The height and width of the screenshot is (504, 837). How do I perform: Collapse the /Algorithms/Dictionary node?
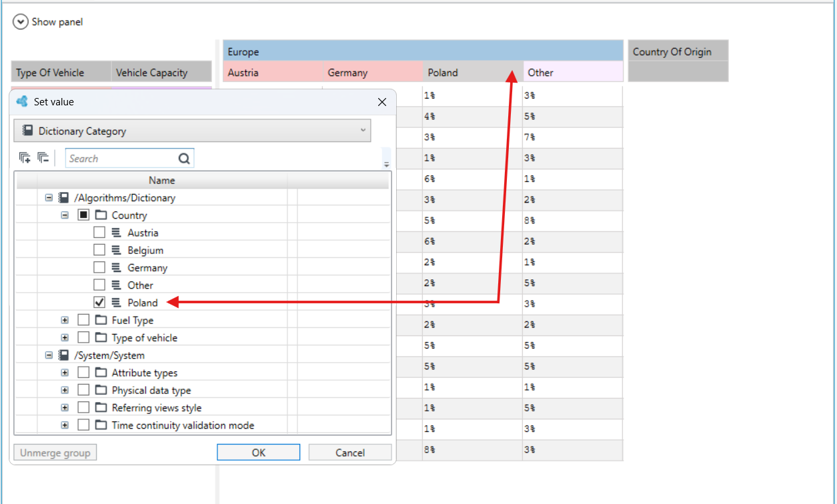49,198
